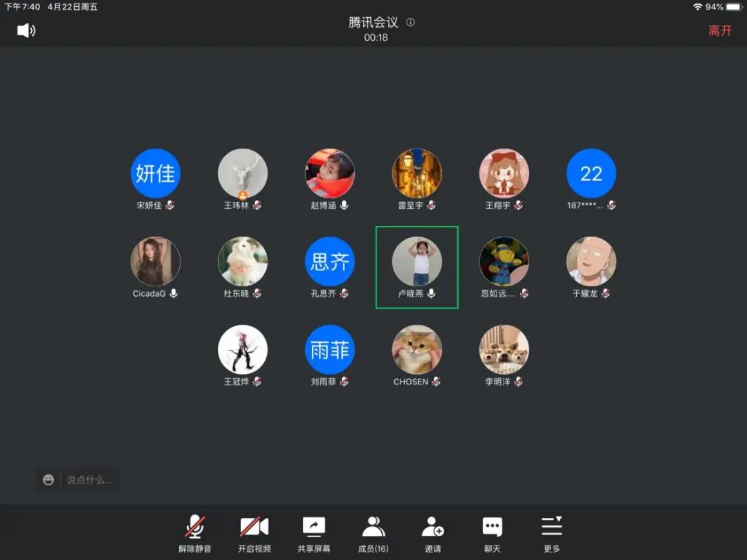This screenshot has width=747, height=560.
Task: Expand the 更多 more options menu
Action: 552,534
